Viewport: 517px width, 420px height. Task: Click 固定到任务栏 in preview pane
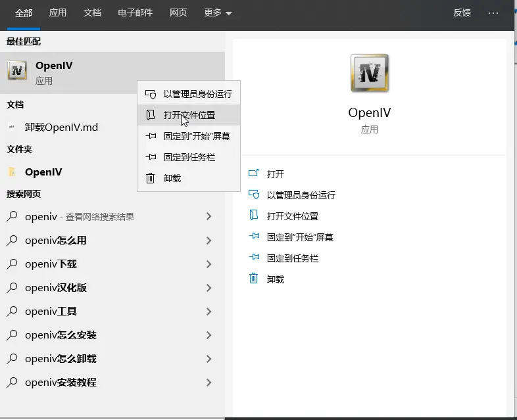click(293, 258)
